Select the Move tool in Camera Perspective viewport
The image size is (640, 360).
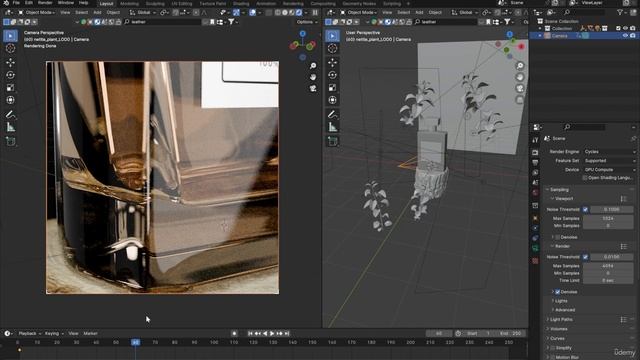11,62
